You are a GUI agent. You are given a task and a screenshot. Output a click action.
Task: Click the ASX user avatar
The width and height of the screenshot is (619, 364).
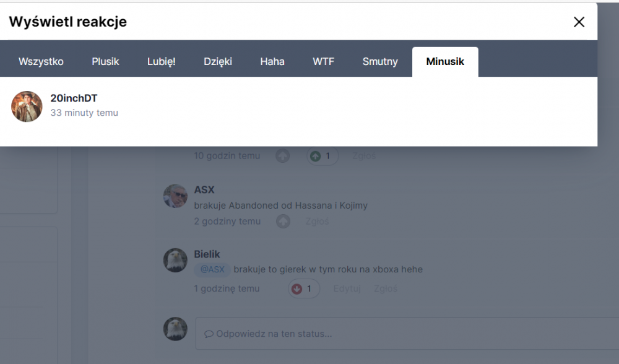[x=175, y=196]
